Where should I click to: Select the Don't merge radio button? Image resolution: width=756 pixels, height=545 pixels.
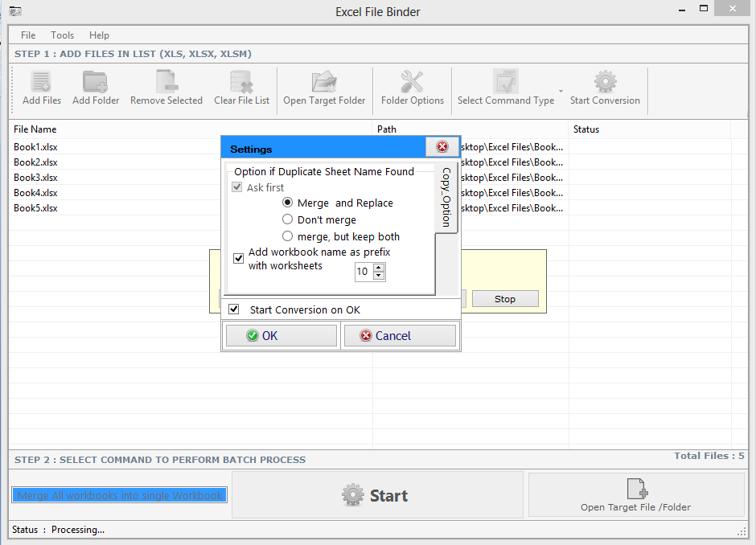tap(287, 219)
